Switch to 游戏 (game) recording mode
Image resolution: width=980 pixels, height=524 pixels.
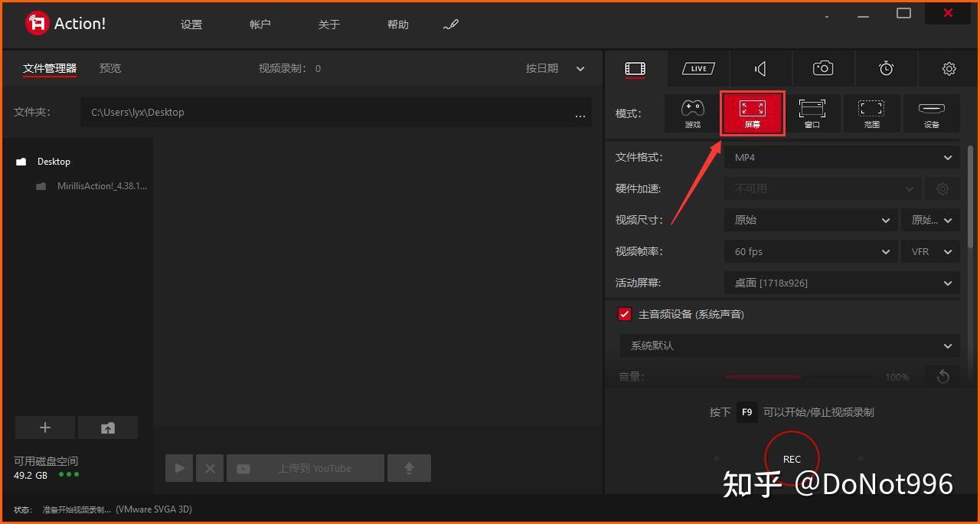click(x=692, y=113)
